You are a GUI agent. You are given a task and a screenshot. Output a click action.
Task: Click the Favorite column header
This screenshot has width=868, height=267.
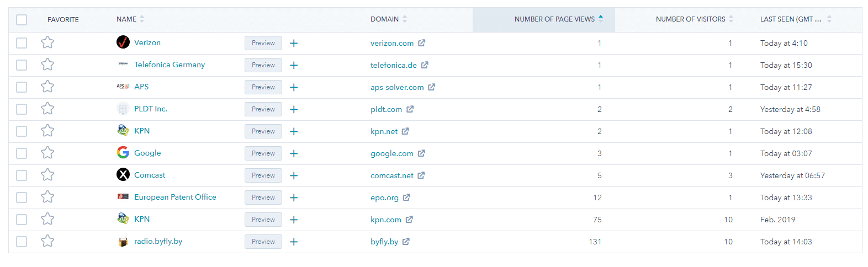(63, 20)
